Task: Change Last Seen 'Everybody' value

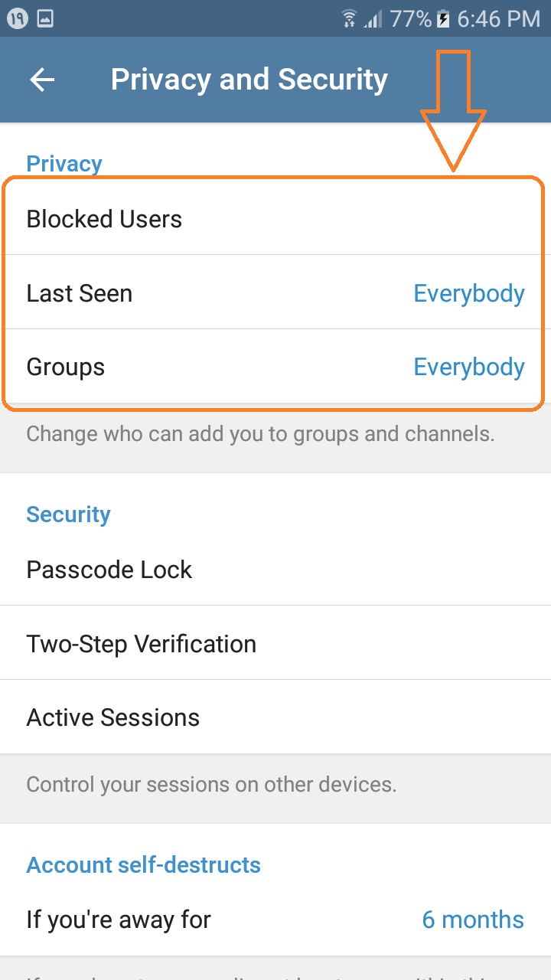Action: [x=468, y=294]
